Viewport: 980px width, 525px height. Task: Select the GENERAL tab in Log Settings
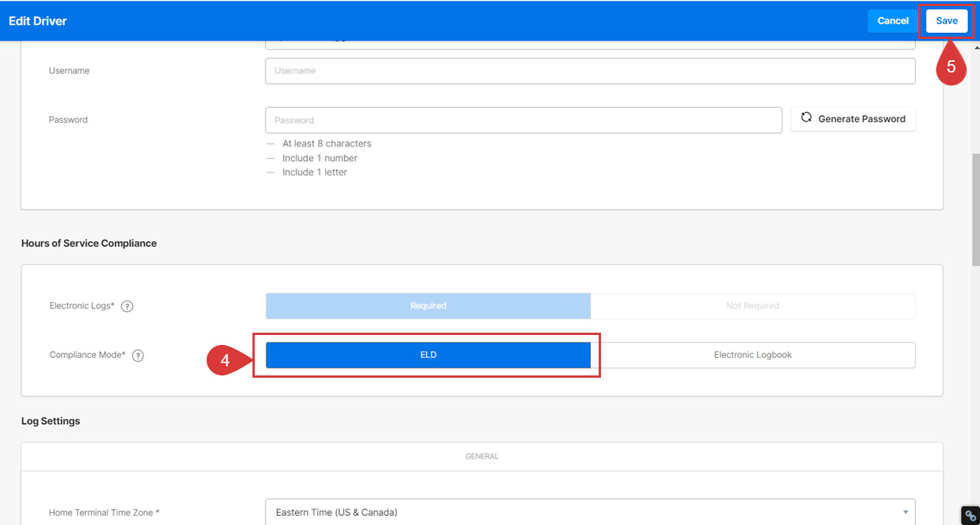[481, 456]
